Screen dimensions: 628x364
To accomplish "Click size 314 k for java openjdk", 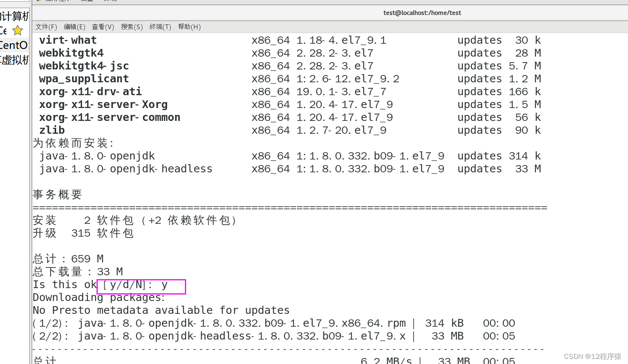I will (x=525, y=156).
